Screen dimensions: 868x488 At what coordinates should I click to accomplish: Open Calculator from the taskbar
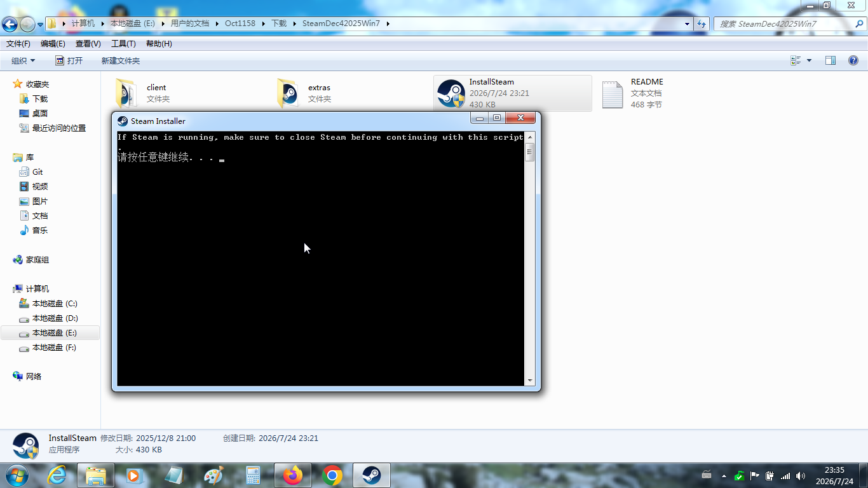[254, 475]
